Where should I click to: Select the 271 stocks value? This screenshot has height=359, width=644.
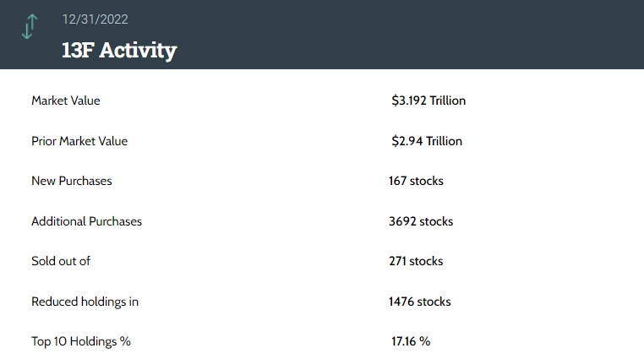[x=416, y=261]
